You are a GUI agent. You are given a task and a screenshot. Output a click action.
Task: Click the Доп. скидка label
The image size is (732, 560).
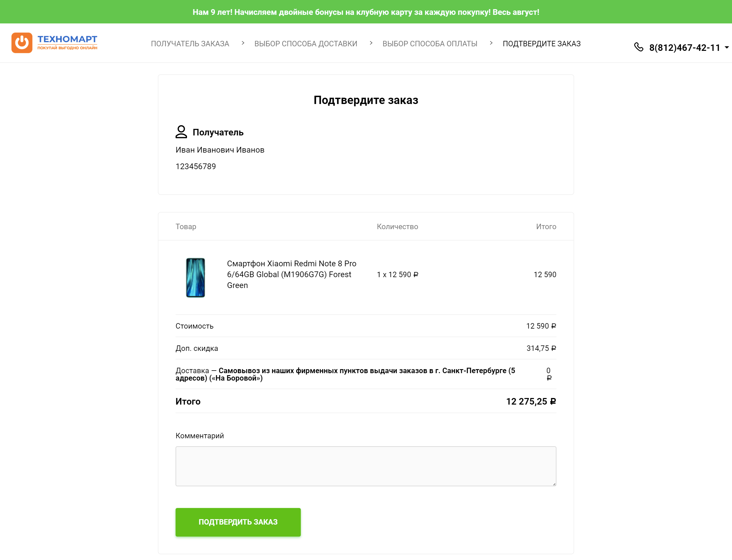pos(197,348)
